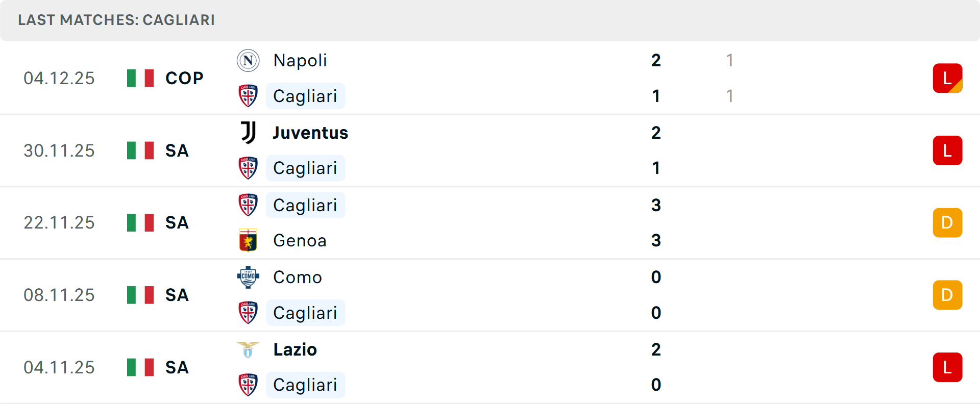Click the Juventus logo icon
This screenshot has height=404, width=980.
[x=248, y=133]
